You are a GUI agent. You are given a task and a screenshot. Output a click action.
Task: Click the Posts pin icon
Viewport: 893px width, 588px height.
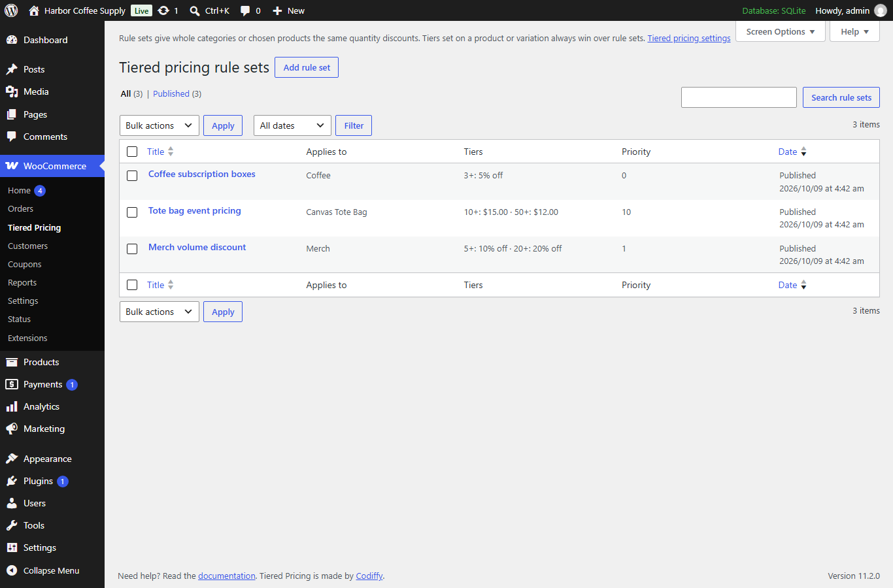pyautogui.click(x=12, y=69)
